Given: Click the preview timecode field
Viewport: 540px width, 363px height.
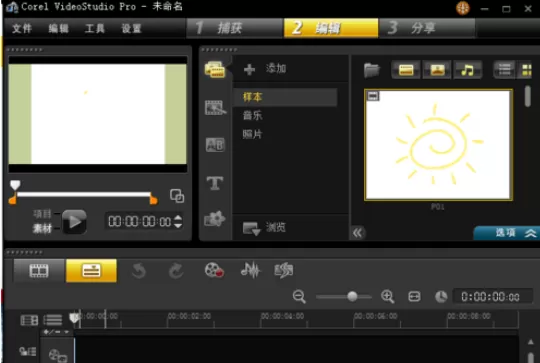Looking at the screenshot, I should pyautogui.click(x=139, y=221).
